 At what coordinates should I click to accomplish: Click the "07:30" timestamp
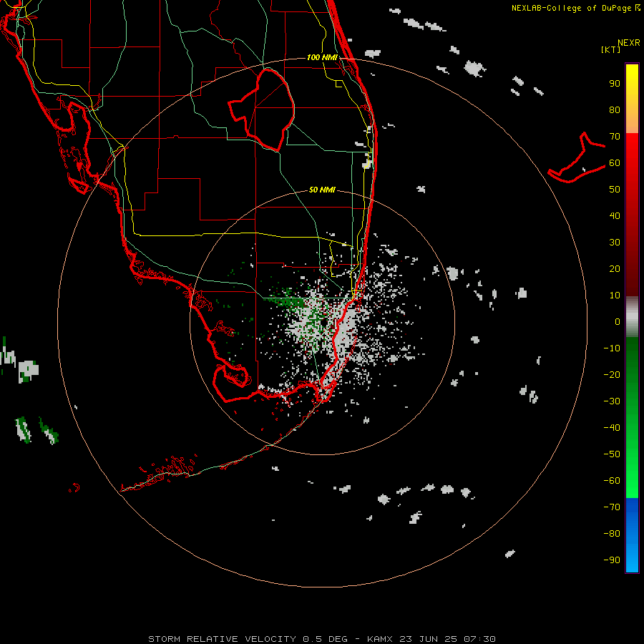[x=479, y=639]
